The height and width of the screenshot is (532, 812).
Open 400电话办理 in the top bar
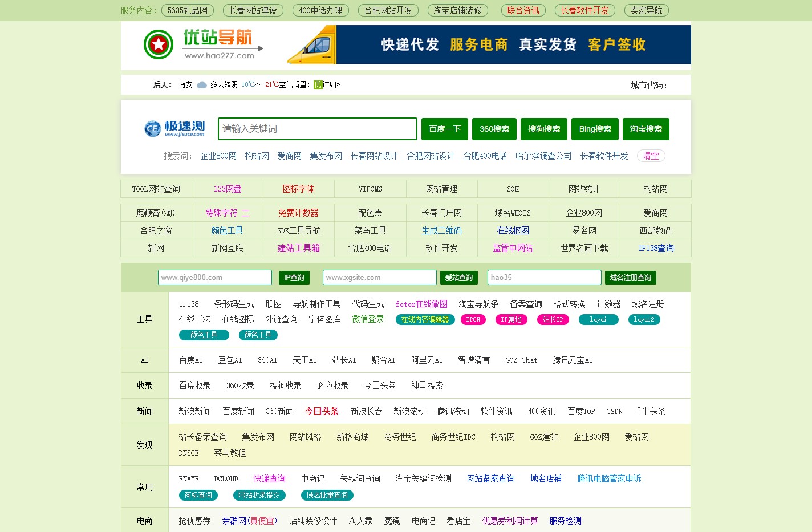coord(320,10)
